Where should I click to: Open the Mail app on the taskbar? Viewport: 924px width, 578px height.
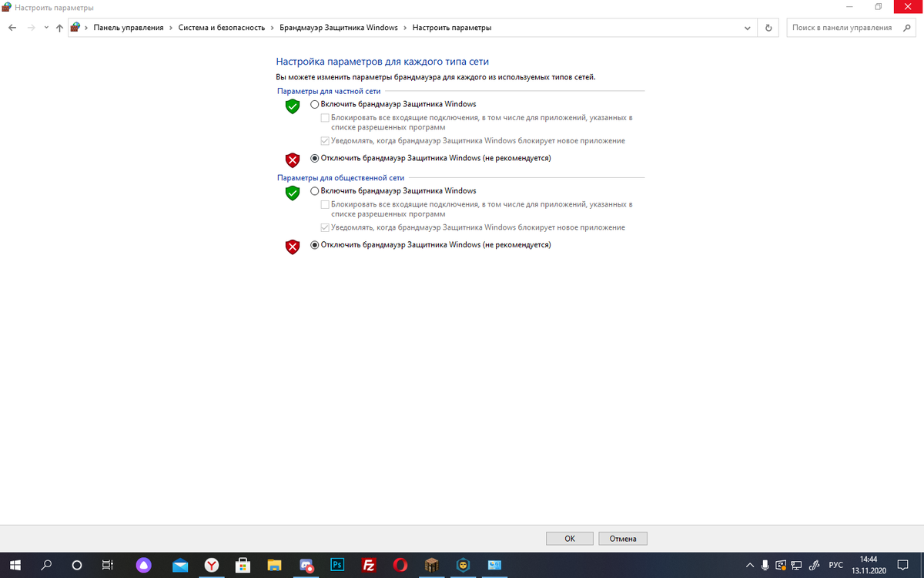[x=180, y=564]
